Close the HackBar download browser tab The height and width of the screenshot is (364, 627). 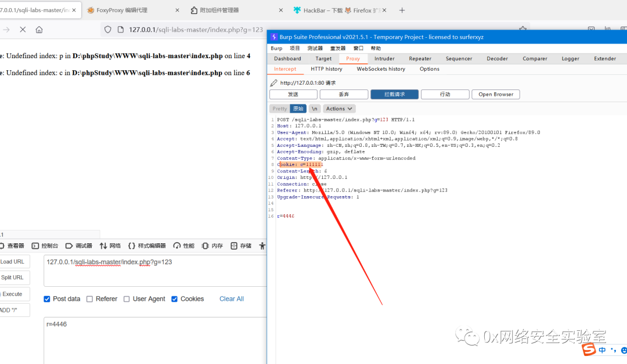384,10
